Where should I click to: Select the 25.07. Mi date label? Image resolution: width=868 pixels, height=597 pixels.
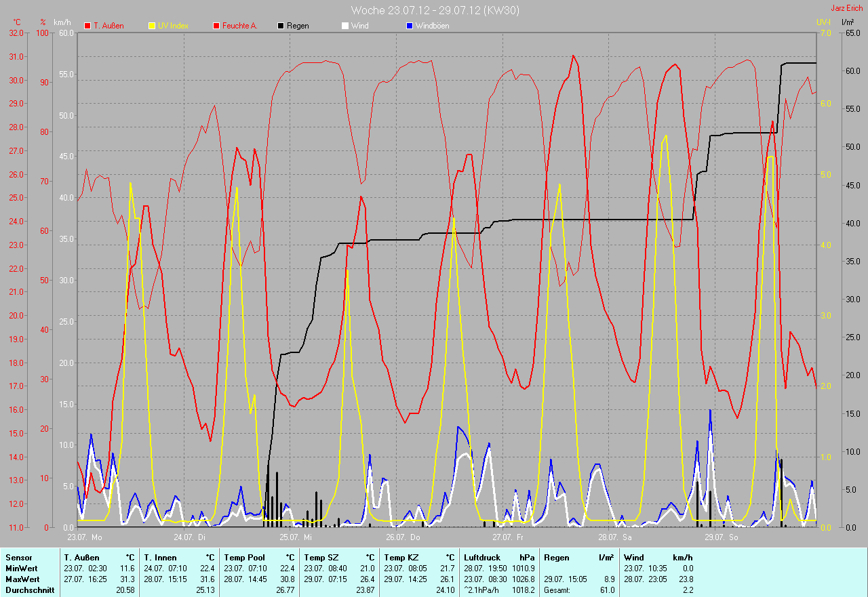click(x=296, y=537)
